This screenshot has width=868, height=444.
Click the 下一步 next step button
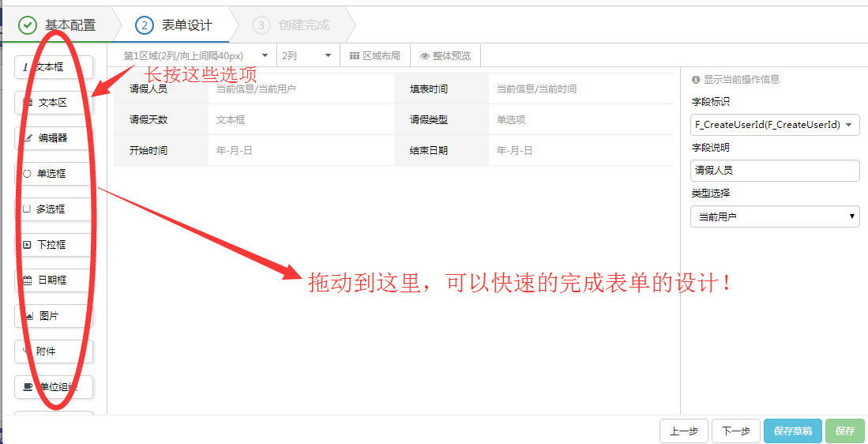point(735,431)
